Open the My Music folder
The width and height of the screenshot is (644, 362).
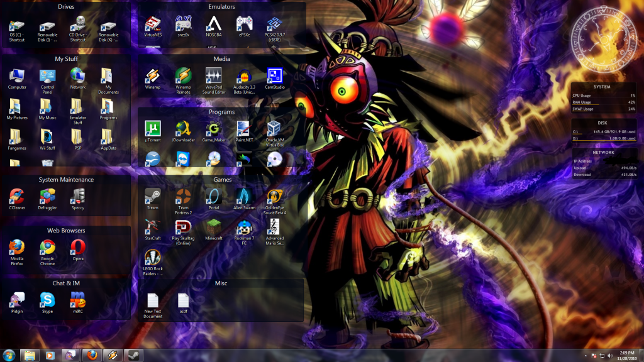[47, 109]
